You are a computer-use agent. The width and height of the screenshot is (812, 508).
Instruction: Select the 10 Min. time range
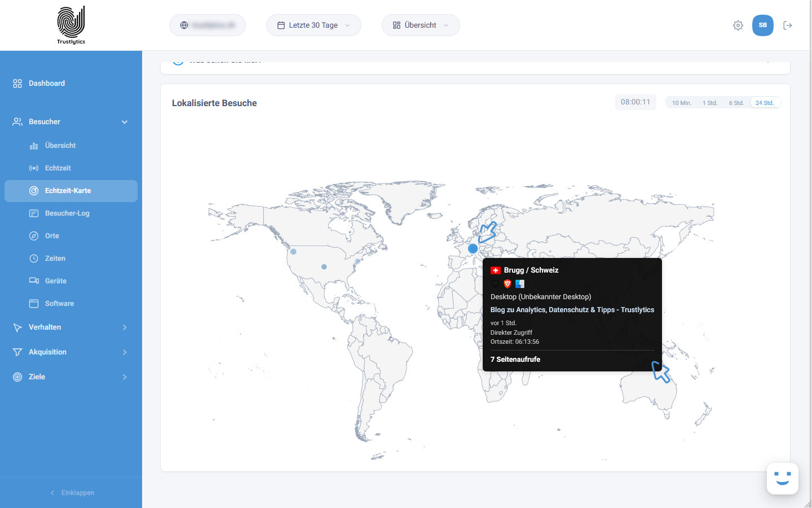tap(682, 103)
